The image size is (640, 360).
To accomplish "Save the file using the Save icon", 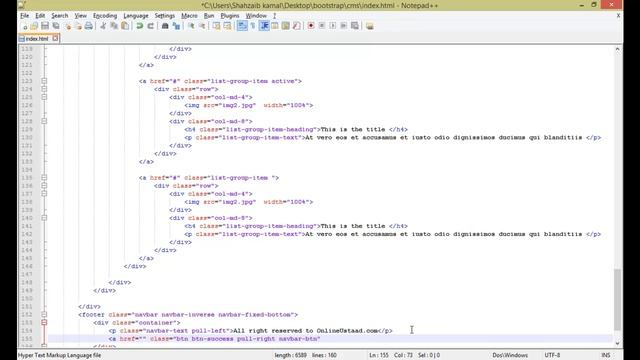I will [45, 26].
